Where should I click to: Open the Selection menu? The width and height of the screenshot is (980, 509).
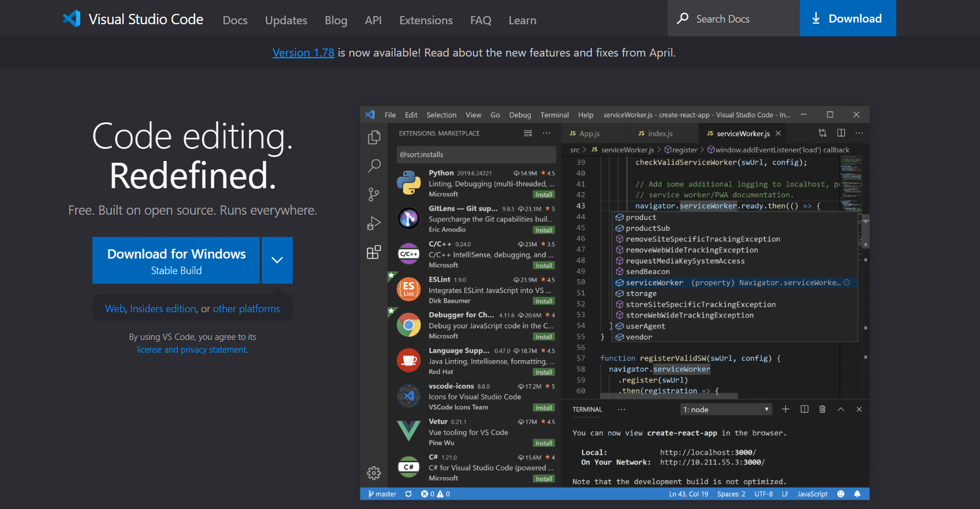(441, 115)
